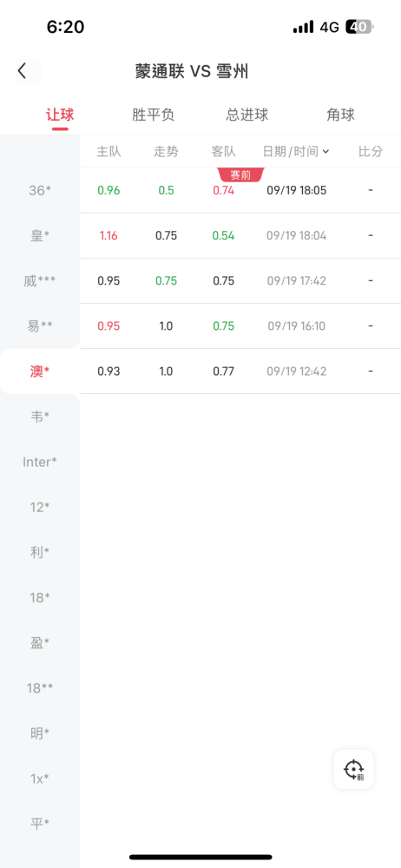This screenshot has width=401, height=868.
Task: Tap the battery indicator in status bar
Action: [360, 27]
